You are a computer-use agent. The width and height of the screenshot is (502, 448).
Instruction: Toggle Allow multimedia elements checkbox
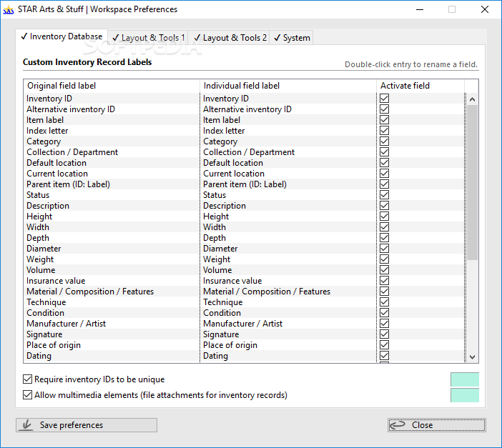pos(28,395)
